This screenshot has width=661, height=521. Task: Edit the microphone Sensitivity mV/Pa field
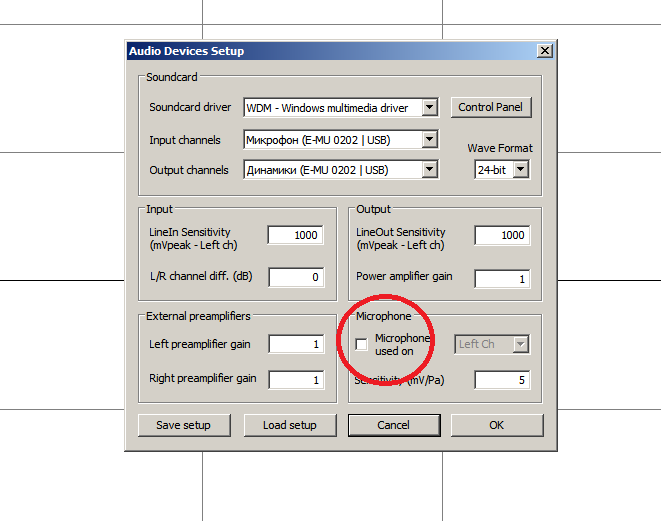502,380
